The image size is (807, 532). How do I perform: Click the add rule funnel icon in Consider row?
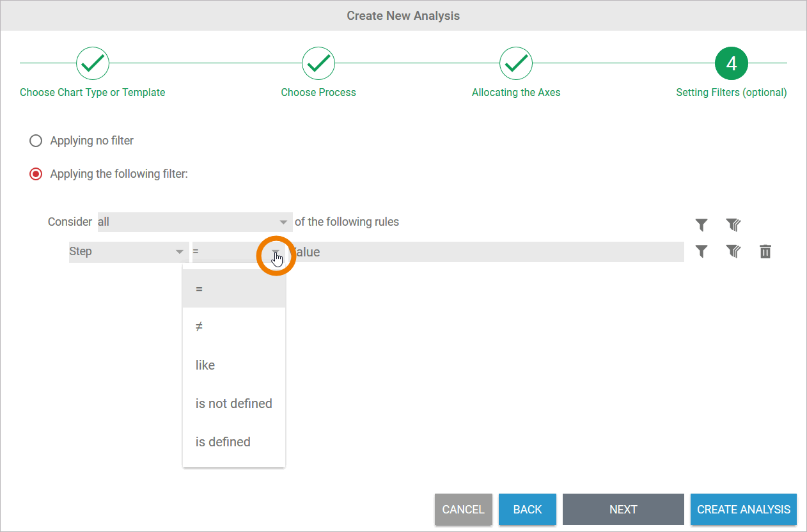pos(701,224)
